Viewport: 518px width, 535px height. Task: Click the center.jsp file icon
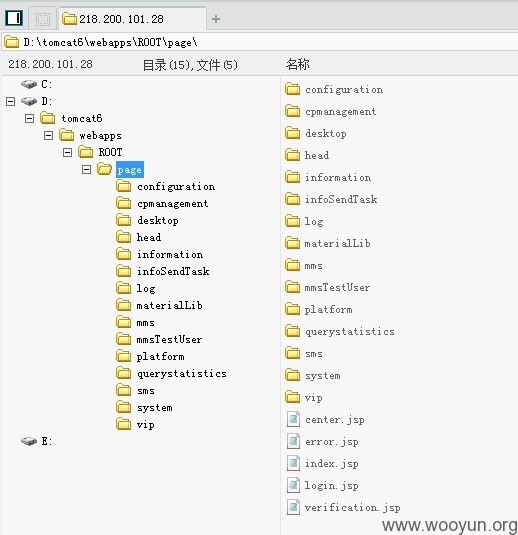pyautogui.click(x=293, y=419)
